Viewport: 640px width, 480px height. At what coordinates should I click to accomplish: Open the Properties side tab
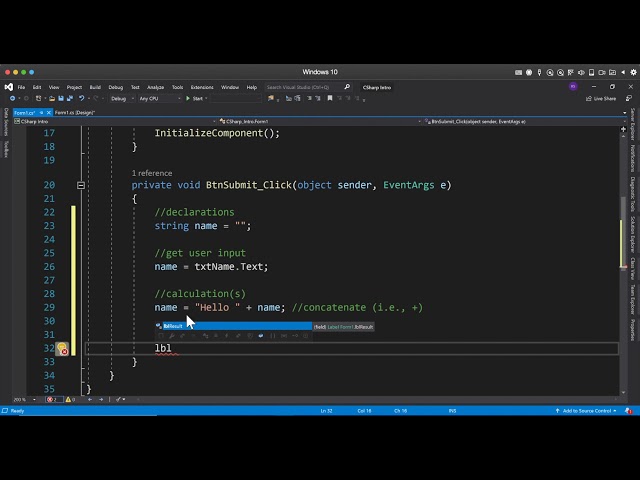coord(632,330)
